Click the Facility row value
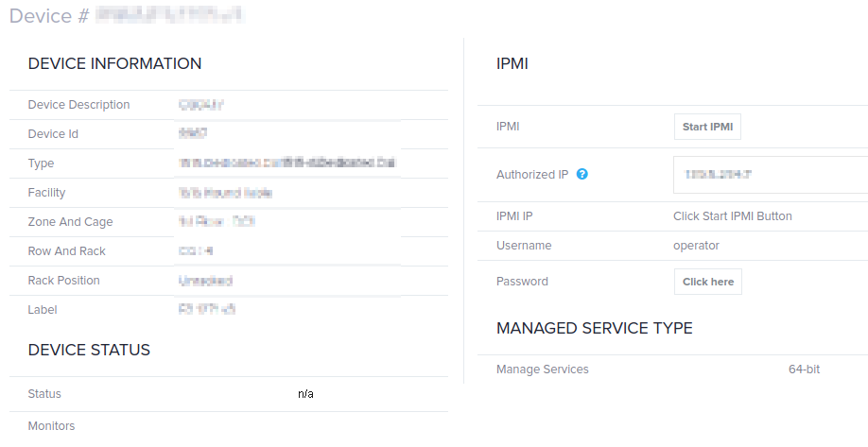868x447 pixels. click(x=225, y=193)
